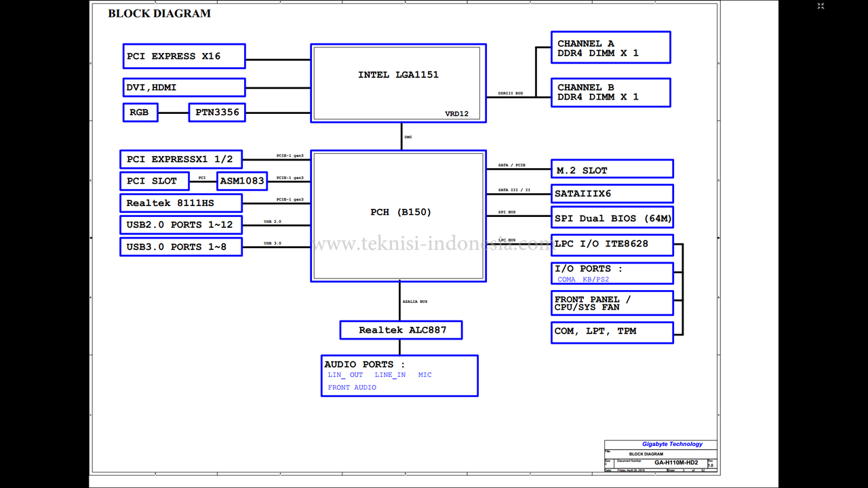Select the 'FRONT PANEL / CPU/SYS FAN' block
The image size is (868, 488).
612,303
